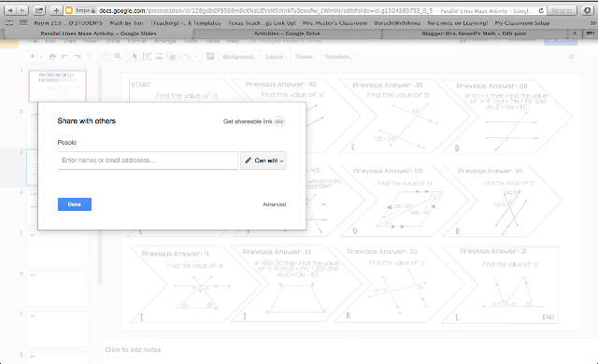This screenshot has height=364, width=598.
Task: Focus the names or email addresses field
Action: [148, 161]
